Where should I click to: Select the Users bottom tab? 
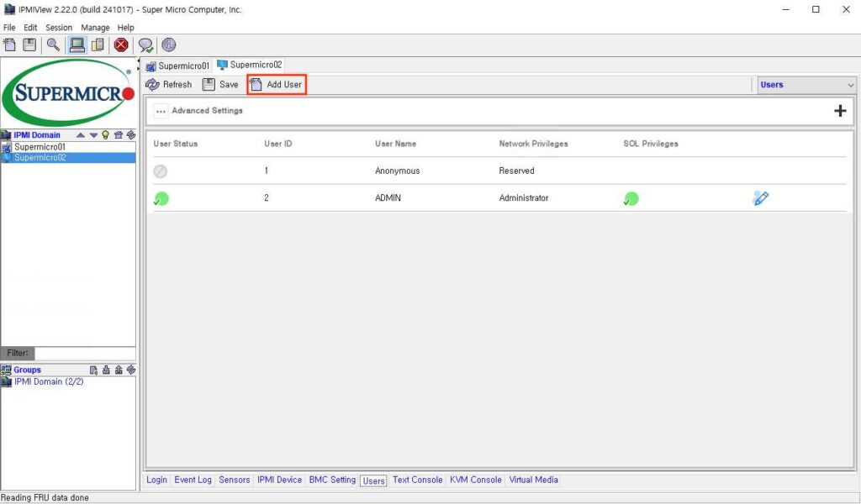(374, 481)
